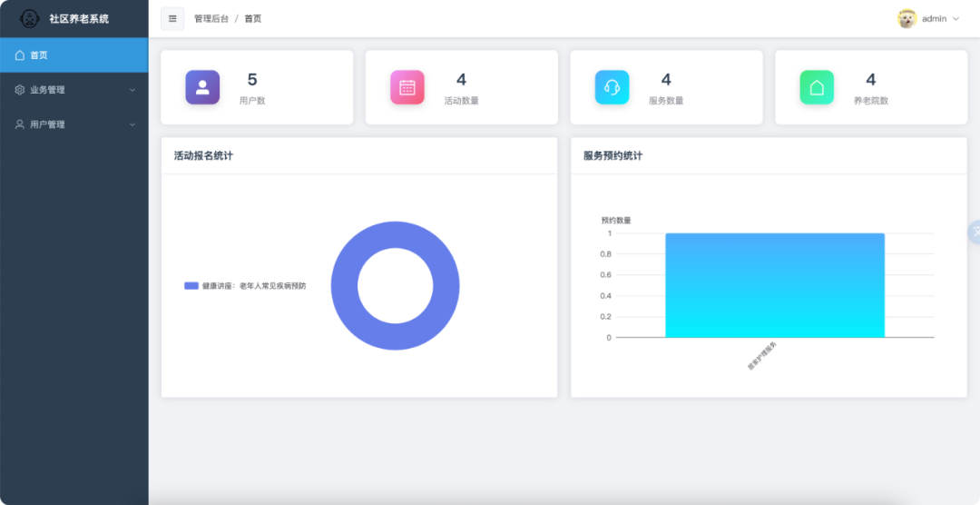
Task: Click the value 4 on 活动数量 card
Action: (x=461, y=79)
